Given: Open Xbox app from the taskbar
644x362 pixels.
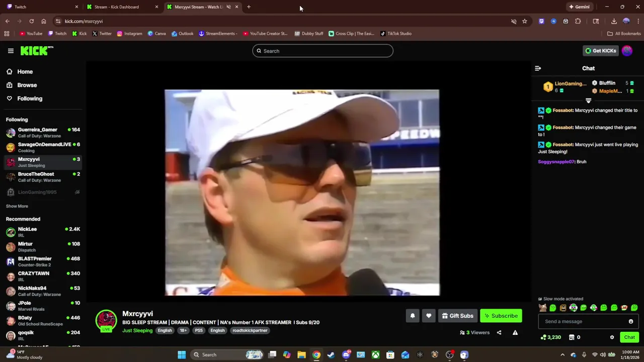Looking at the screenshot, I should click(x=376, y=354).
